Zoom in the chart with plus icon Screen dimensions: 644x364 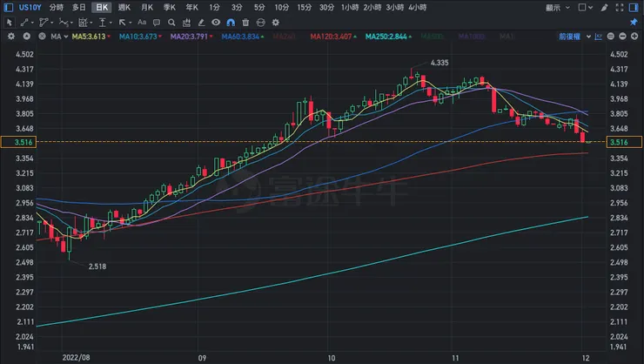click(634, 37)
